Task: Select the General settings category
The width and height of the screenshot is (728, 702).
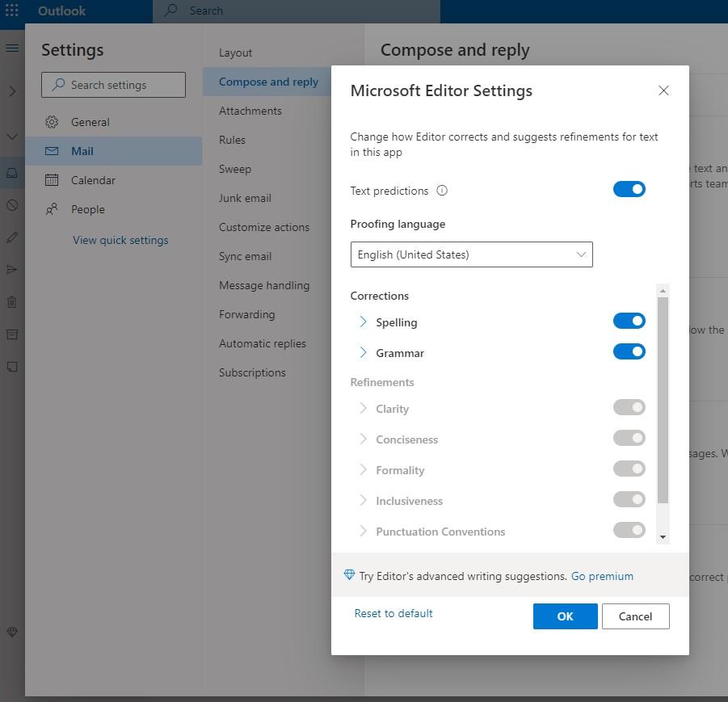Action: click(113, 122)
